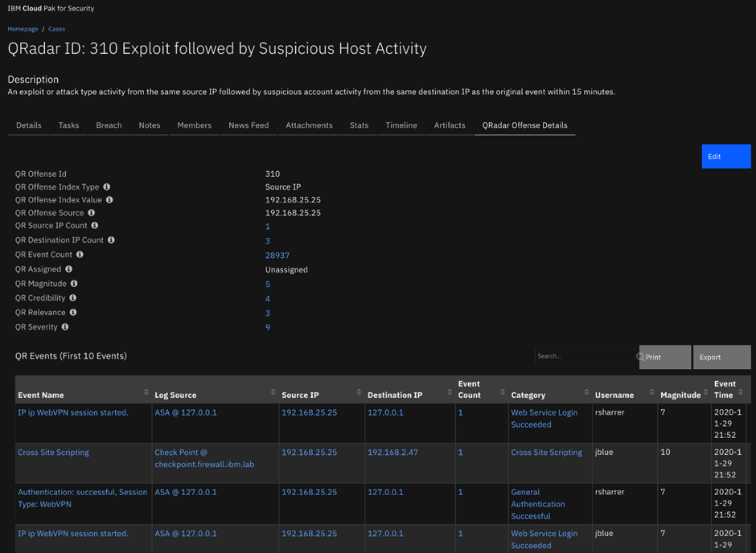Screen dimensions: 756x553
Task: Click the info icon beside QR Destination IP Count
Action: 110,240
